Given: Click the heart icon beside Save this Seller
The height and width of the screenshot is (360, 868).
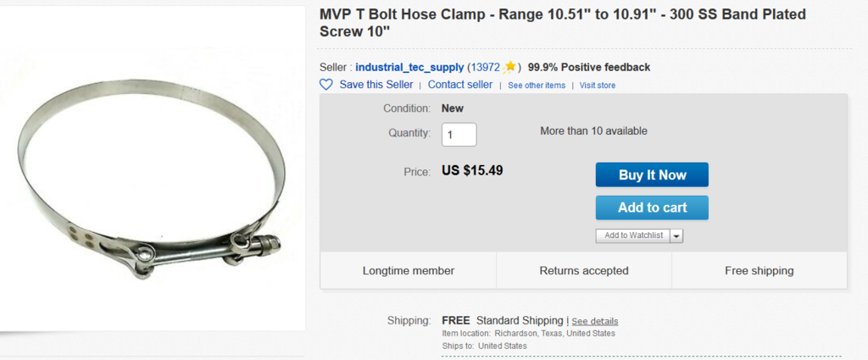Looking at the screenshot, I should point(326,85).
